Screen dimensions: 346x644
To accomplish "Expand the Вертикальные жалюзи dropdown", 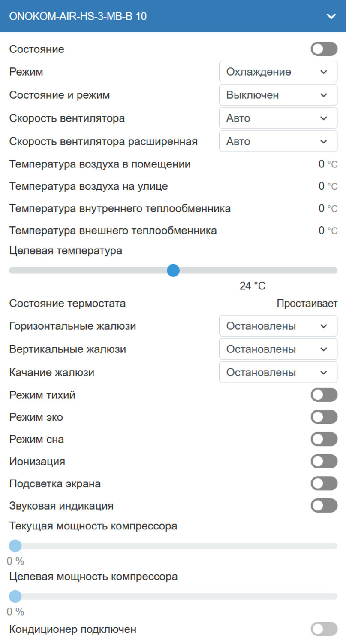I will 278,349.
